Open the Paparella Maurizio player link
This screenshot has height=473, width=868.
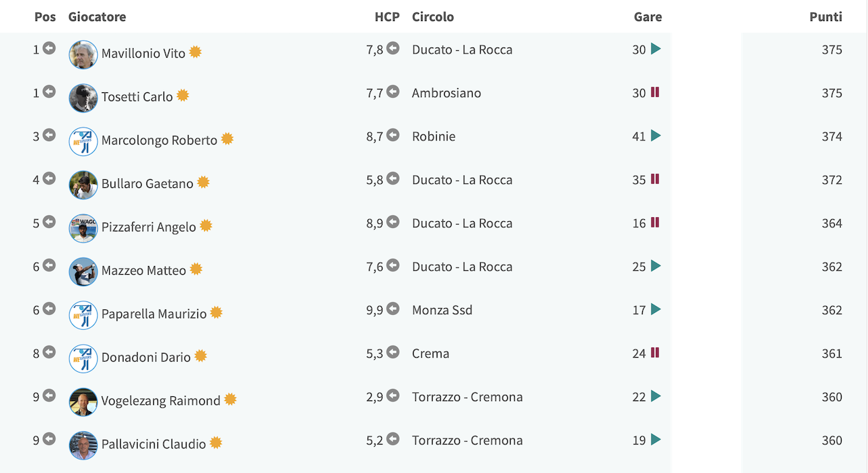click(x=154, y=314)
